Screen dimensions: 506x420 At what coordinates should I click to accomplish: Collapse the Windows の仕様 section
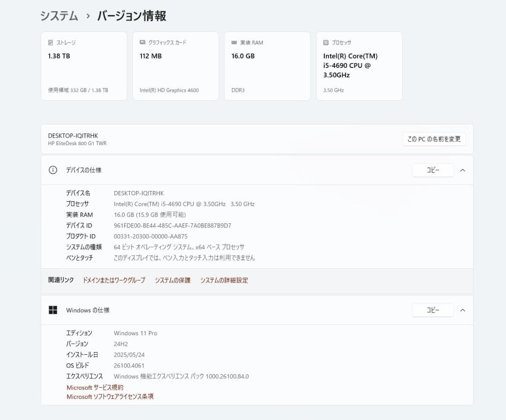(x=463, y=310)
